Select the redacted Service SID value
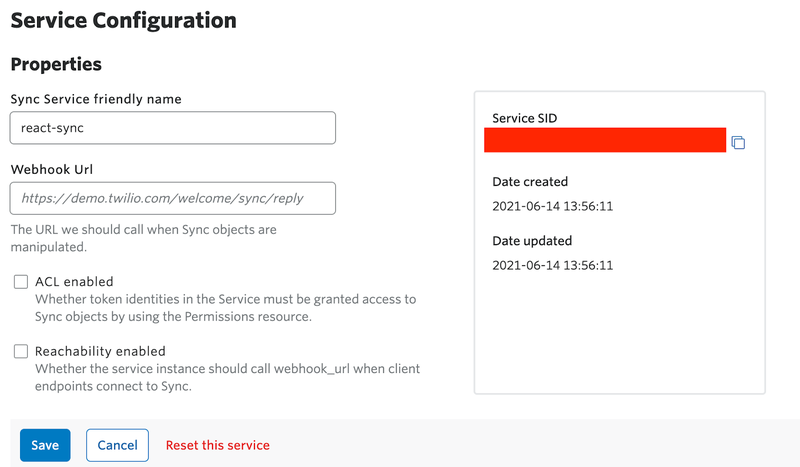 604,140
